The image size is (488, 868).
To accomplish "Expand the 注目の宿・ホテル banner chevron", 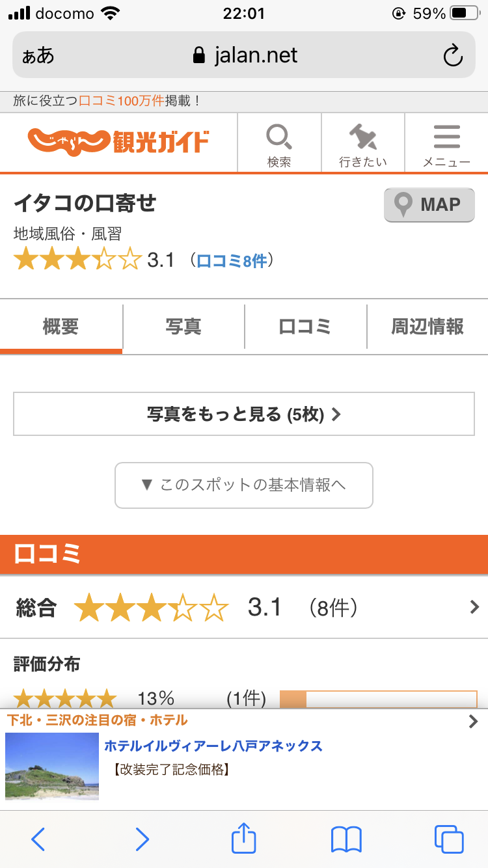I will (x=473, y=721).
